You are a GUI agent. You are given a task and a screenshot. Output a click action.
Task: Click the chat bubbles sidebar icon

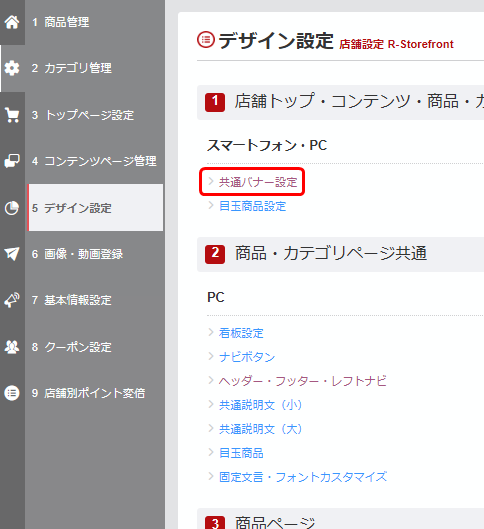coord(12,161)
